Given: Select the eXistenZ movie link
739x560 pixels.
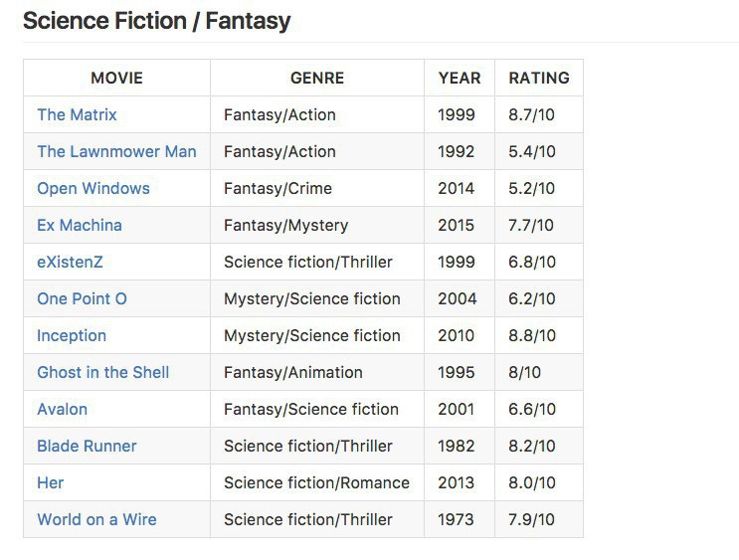Looking at the screenshot, I should pyautogui.click(x=70, y=263).
